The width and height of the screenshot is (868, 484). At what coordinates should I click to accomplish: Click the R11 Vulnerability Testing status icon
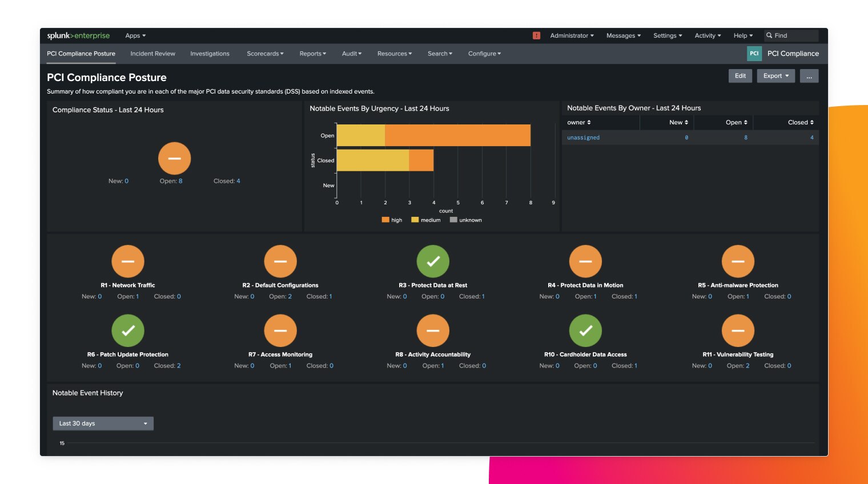pyautogui.click(x=738, y=330)
